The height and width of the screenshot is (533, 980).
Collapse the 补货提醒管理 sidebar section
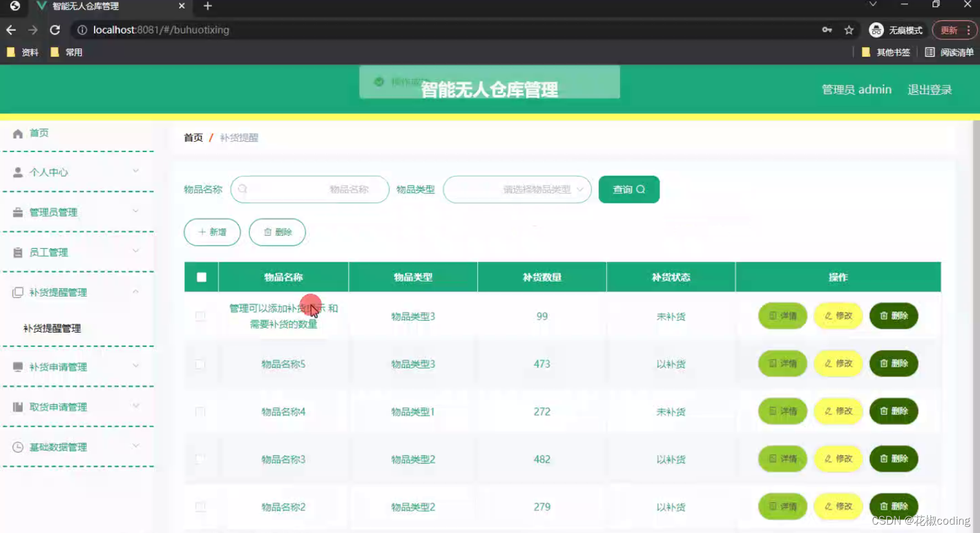pos(77,292)
